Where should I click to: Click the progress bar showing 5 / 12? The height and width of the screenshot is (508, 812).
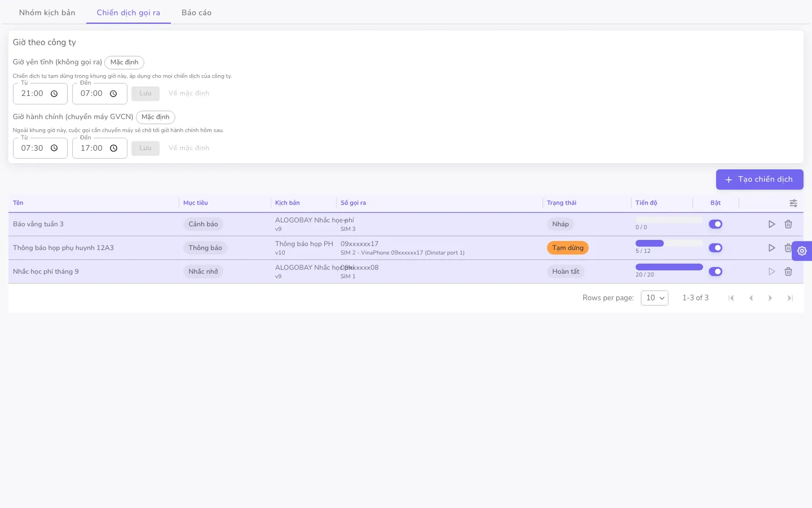point(669,243)
